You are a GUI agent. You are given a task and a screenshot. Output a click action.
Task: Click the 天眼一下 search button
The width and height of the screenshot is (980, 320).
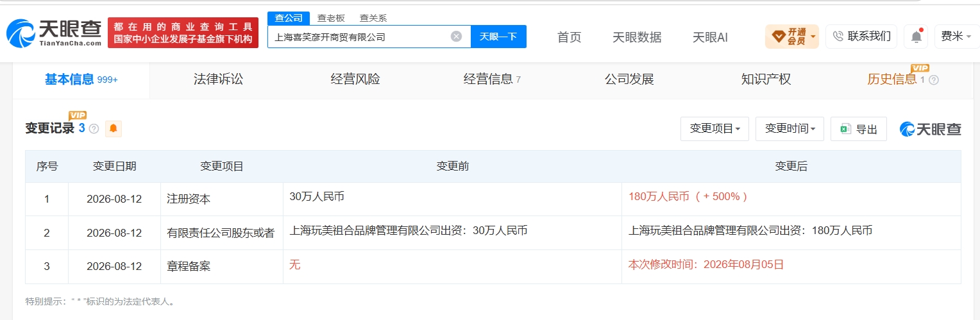coord(498,37)
